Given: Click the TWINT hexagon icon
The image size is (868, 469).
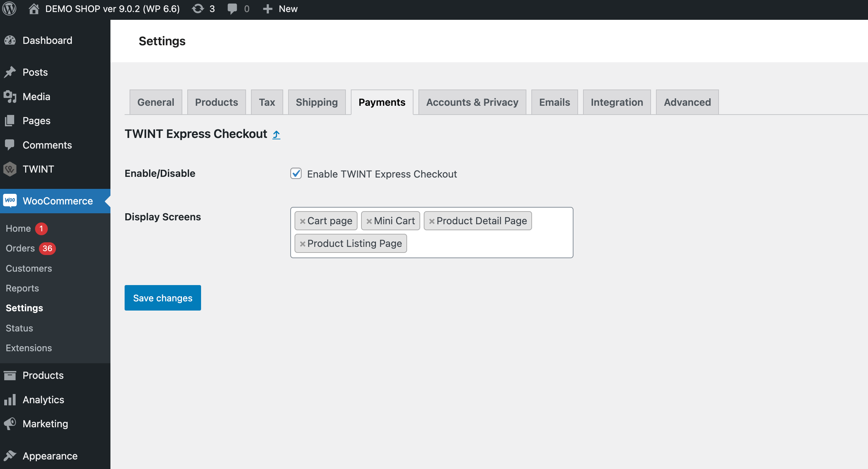Looking at the screenshot, I should 10,169.
